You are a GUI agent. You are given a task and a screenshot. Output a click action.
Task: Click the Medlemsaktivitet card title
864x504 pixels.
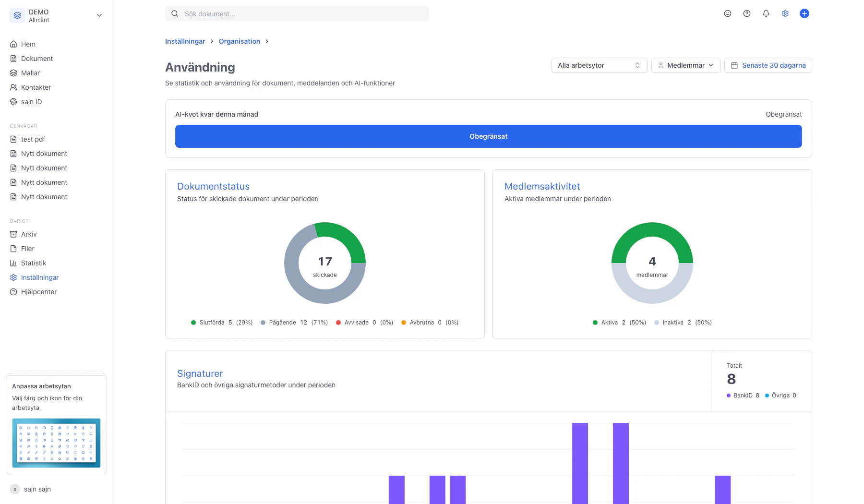542,186
